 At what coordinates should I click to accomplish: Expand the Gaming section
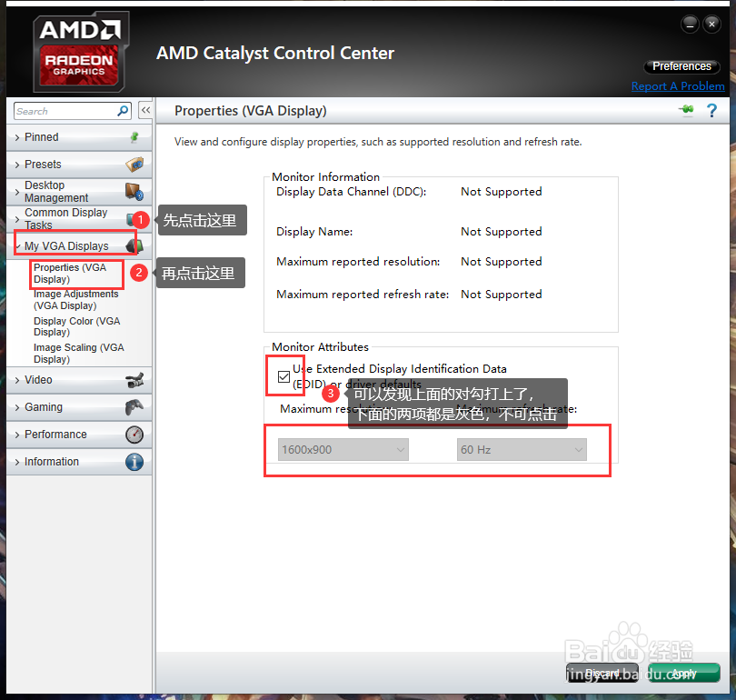pyautogui.click(x=17, y=407)
